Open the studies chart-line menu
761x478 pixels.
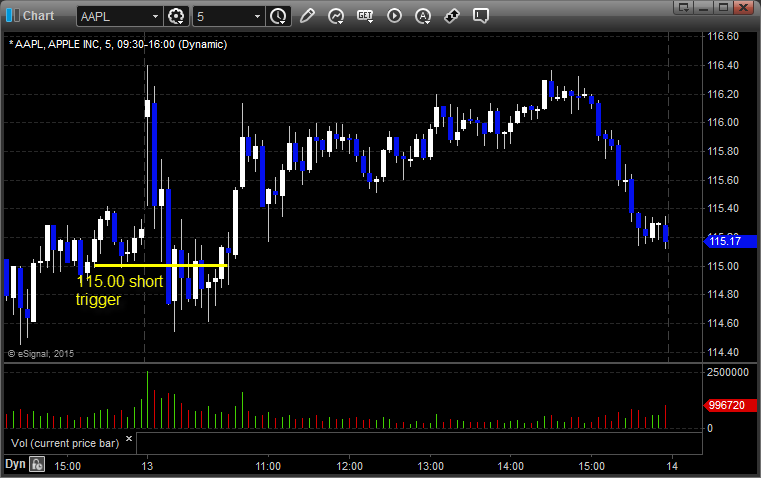pos(335,16)
